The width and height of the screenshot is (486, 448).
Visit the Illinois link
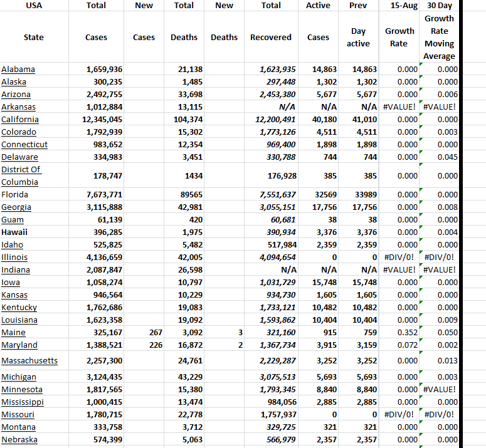(14, 258)
